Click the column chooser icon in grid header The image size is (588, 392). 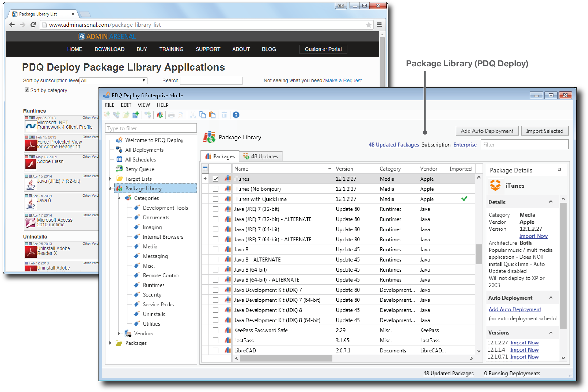[205, 169]
